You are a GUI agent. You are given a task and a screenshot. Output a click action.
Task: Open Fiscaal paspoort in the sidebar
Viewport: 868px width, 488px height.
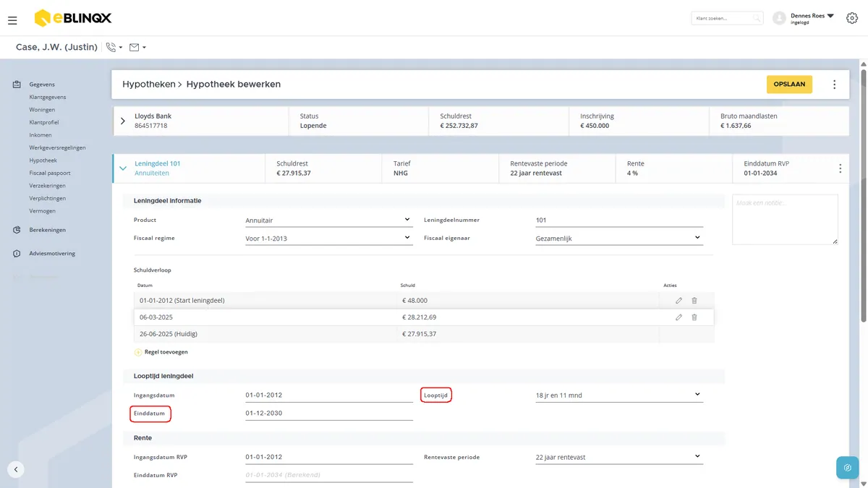pyautogui.click(x=50, y=173)
